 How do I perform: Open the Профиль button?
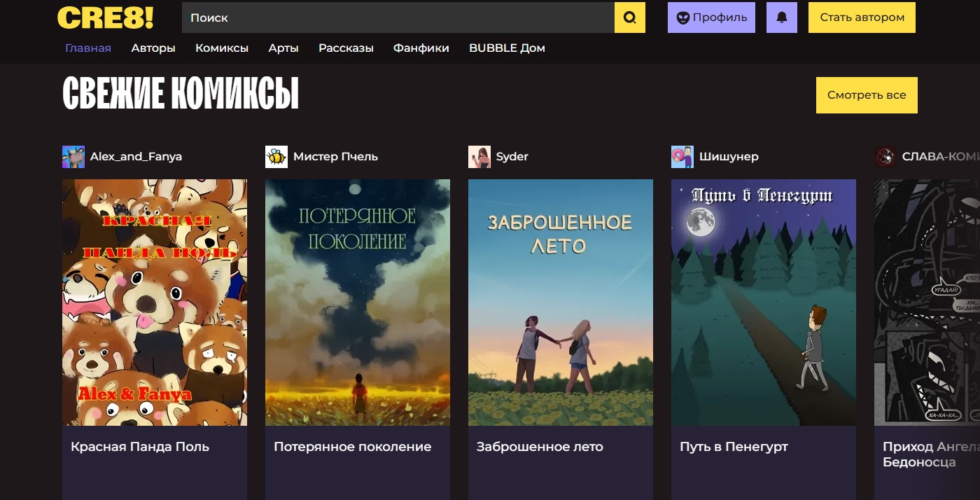(711, 18)
